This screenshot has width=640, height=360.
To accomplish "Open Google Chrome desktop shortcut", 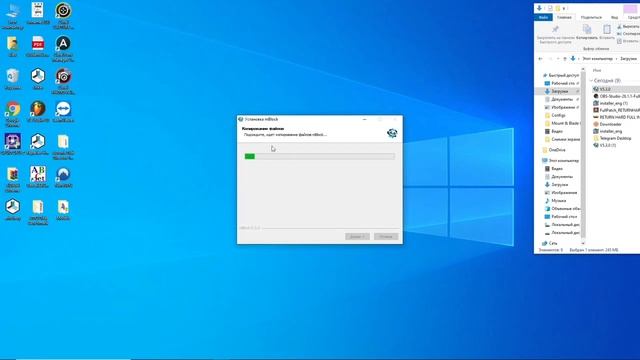I will click(x=13, y=109).
